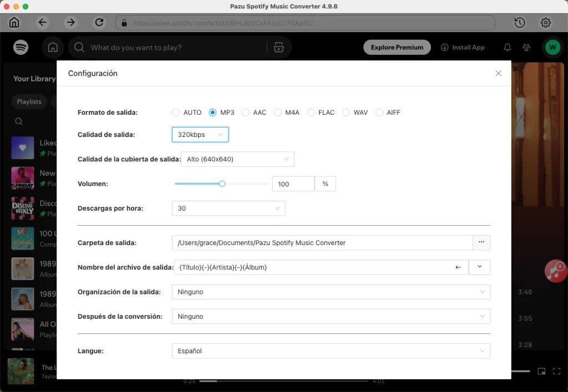Click the Explore Premium button

point(397,47)
